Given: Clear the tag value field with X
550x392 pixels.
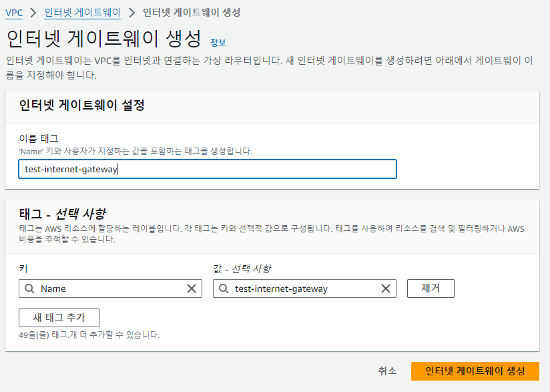Looking at the screenshot, I should click(386, 288).
